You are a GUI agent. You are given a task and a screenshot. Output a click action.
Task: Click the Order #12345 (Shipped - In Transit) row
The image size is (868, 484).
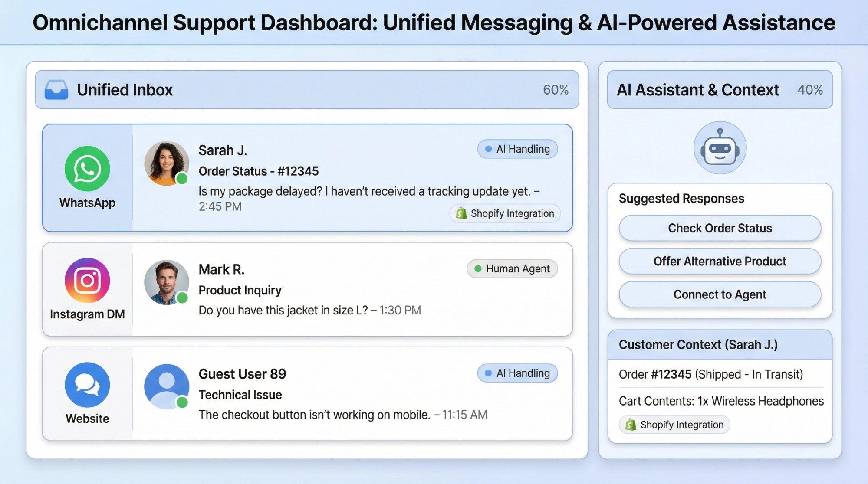[x=711, y=374]
